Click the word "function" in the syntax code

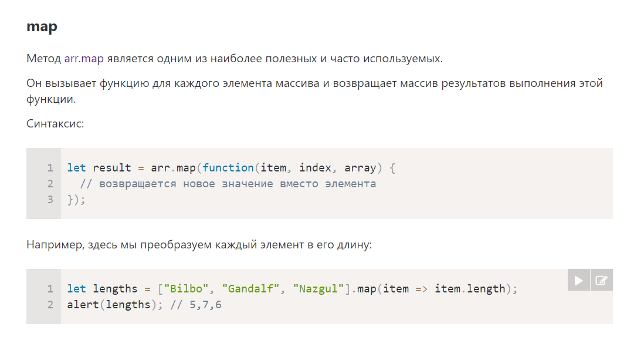[228, 168]
